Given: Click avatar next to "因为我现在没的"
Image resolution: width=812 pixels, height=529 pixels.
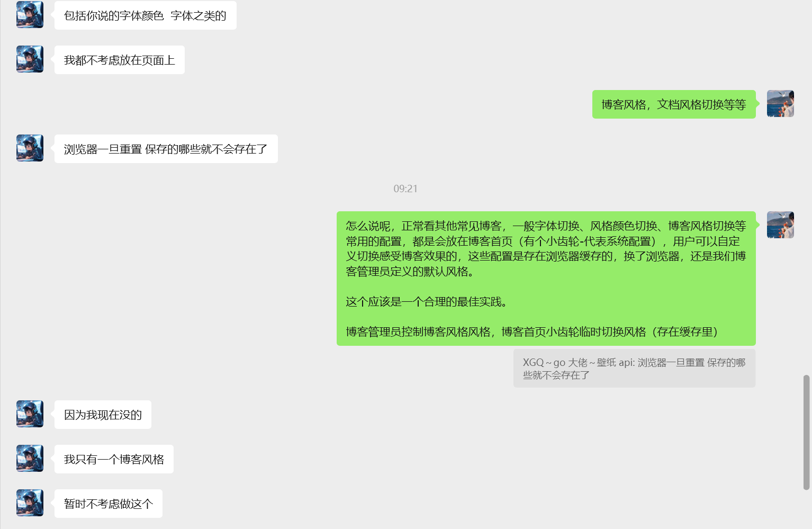Looking at the screenshot, I should coord(30,414).
